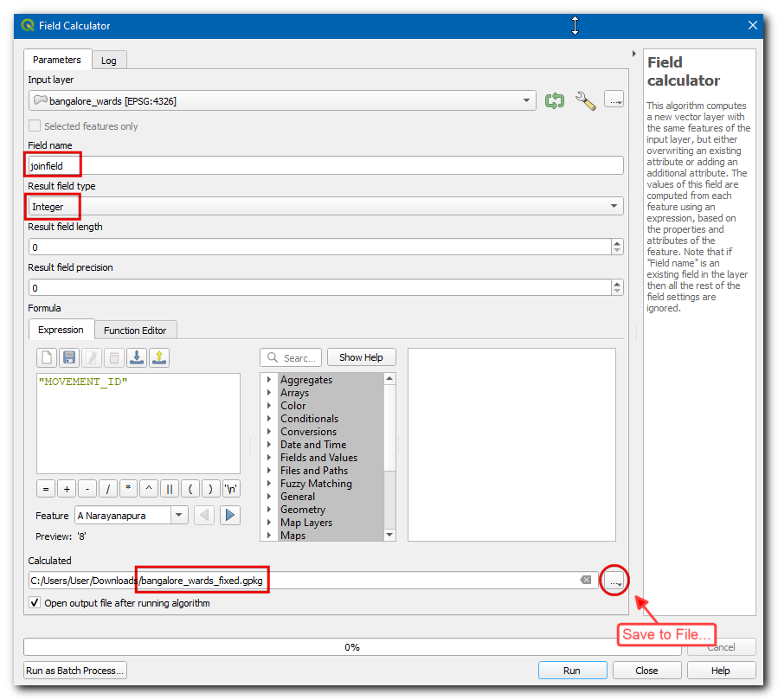Open the Input layer dropdown
This screenshot has width=778, height=700.
coord(282,100)
